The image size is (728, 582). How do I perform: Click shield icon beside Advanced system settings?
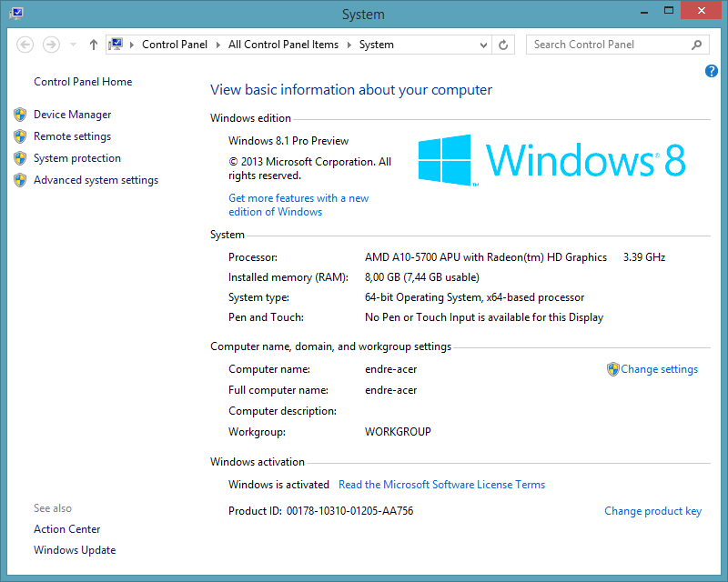[20, 180]
